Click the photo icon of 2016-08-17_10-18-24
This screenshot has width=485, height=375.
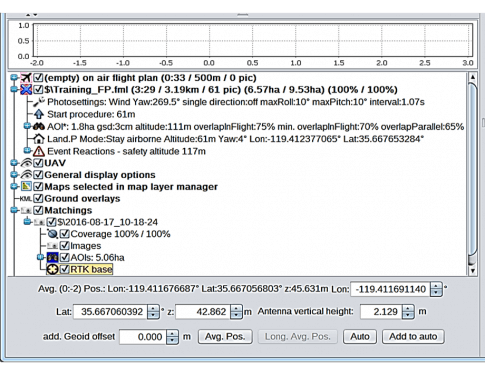tap(39, 222)
